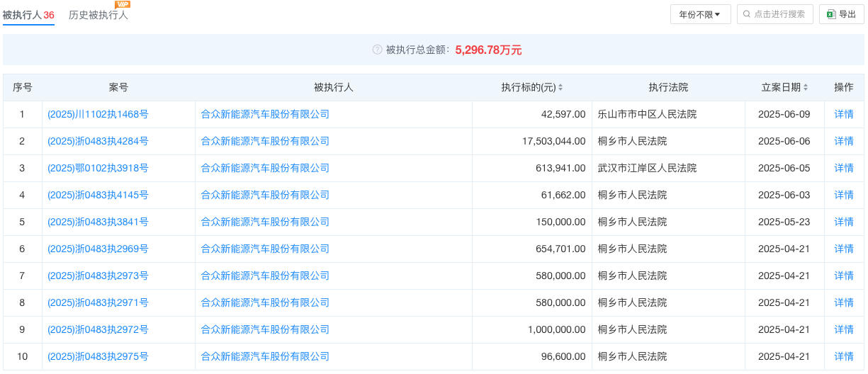The width and height of the screenshot is (868, 374).
Task: Open case (2025)川1102执1468号
Action: 98,114
